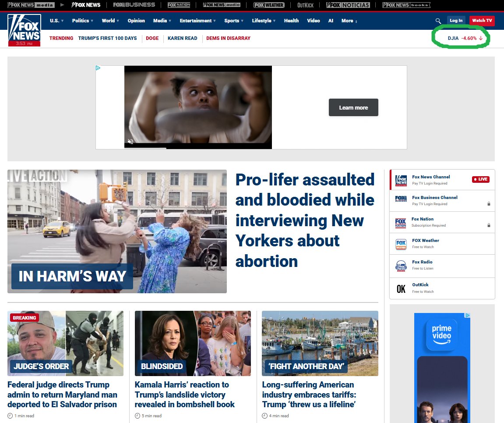The width and height of the screenshot is (504, 423).
Task: Click the Fox News logo
Action: click(24, 30)
